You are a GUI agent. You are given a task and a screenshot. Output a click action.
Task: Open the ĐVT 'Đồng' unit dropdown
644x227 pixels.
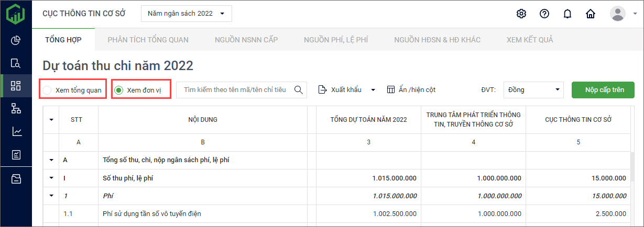pos(533,89)
